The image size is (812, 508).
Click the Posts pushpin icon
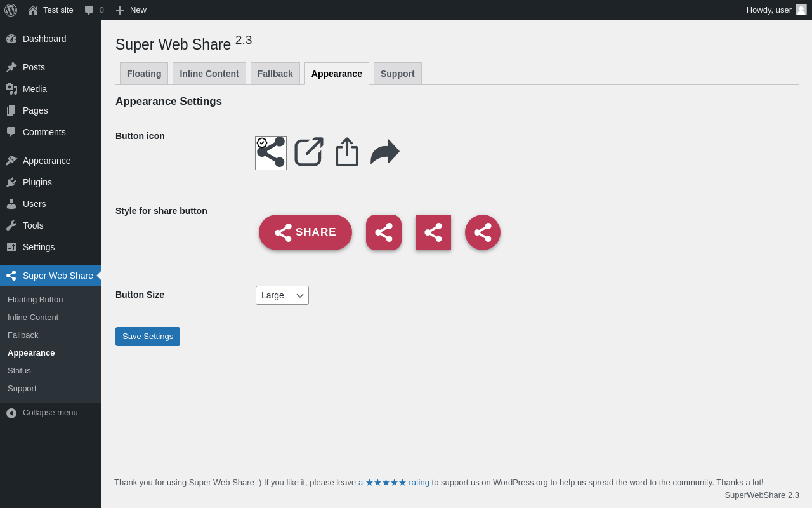[x=11, y=67]
